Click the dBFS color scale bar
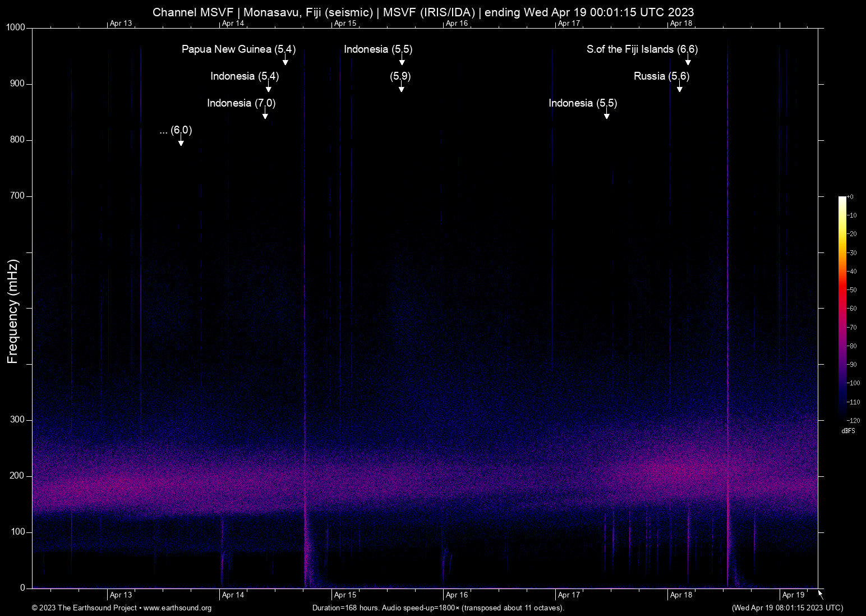The height and width of the screenshot is (616, 866). 842,307
